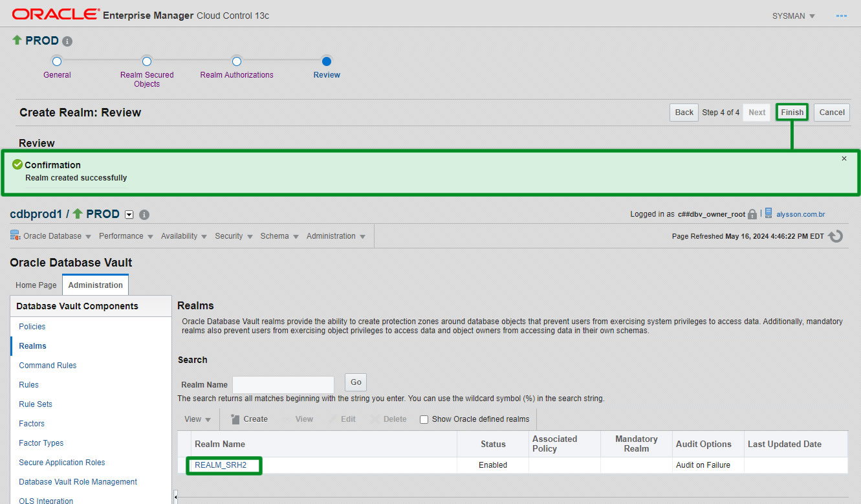Viewport: 861px width, 504px height.
Task: Open Policies in Database Vault Components
Action: pos(32,327)
